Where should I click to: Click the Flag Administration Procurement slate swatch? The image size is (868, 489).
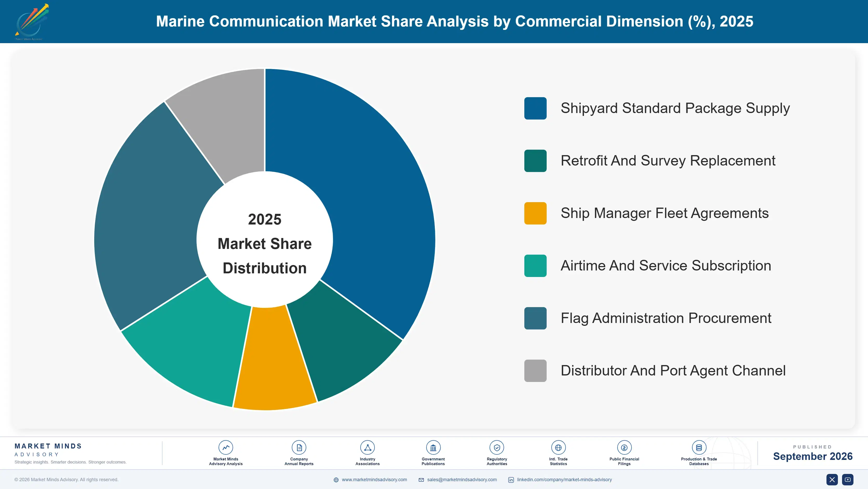535,318
